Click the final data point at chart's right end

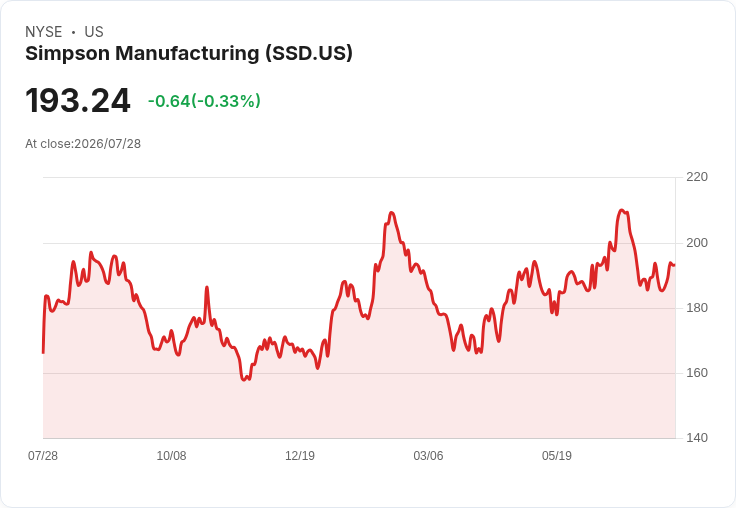click(675, 265)
